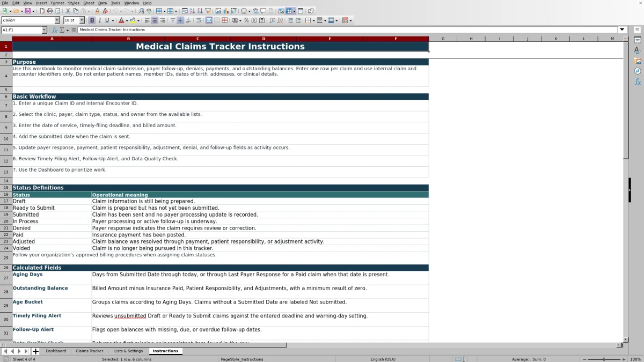Toggle Italic formatting

[x=99, y=20]
